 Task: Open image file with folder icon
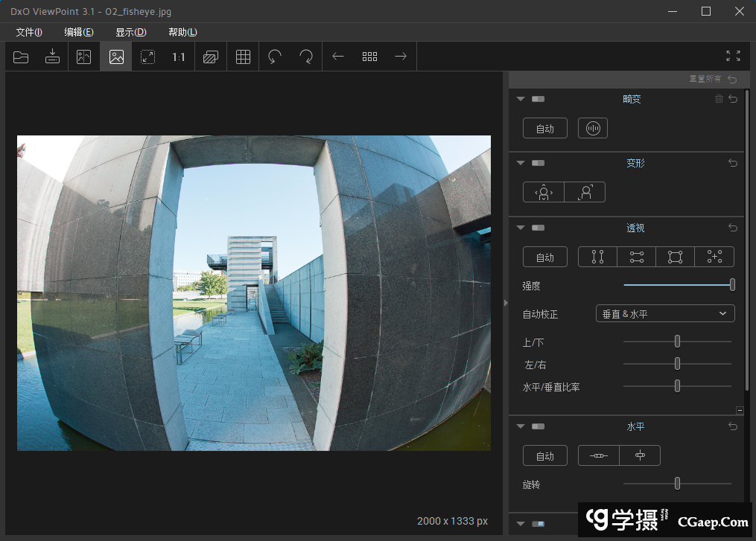click(x=21, y=57)
